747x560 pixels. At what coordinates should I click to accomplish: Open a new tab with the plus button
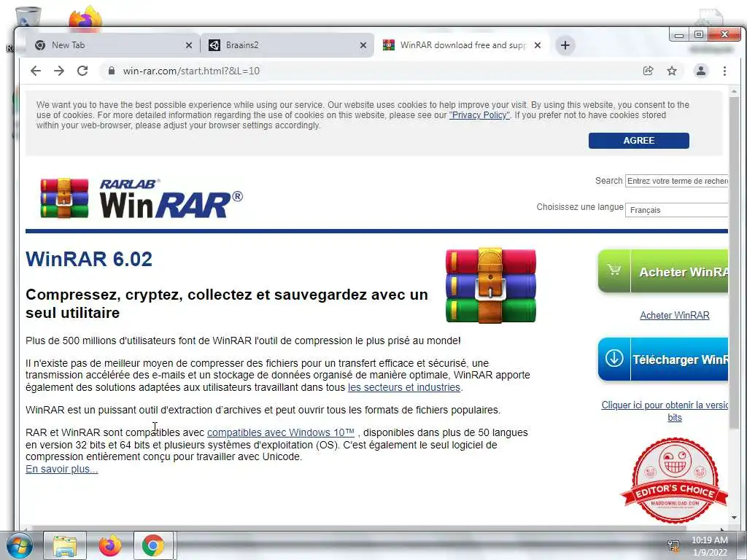point(565,45)
